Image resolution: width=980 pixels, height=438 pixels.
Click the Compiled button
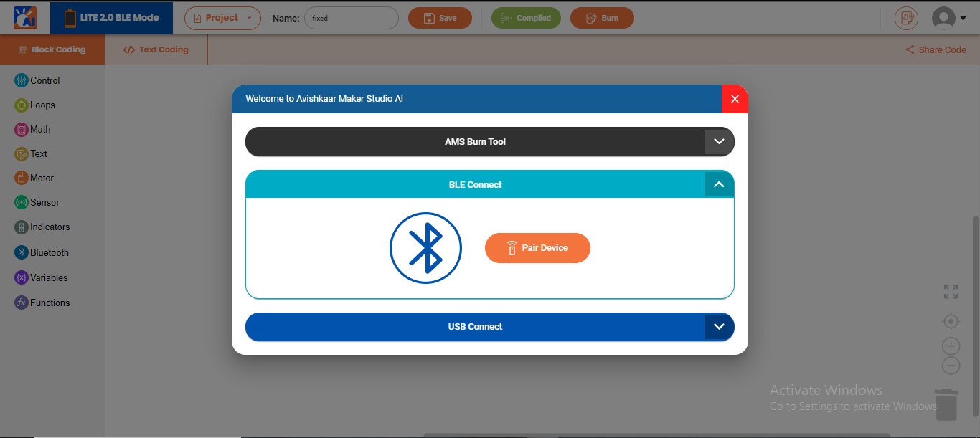coord(526,18)
